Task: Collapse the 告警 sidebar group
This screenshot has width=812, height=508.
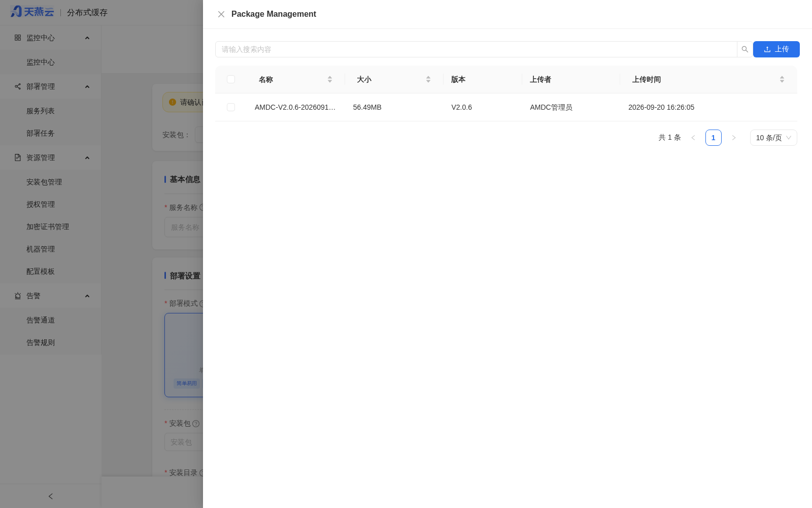Action: (x=87, y=296)
